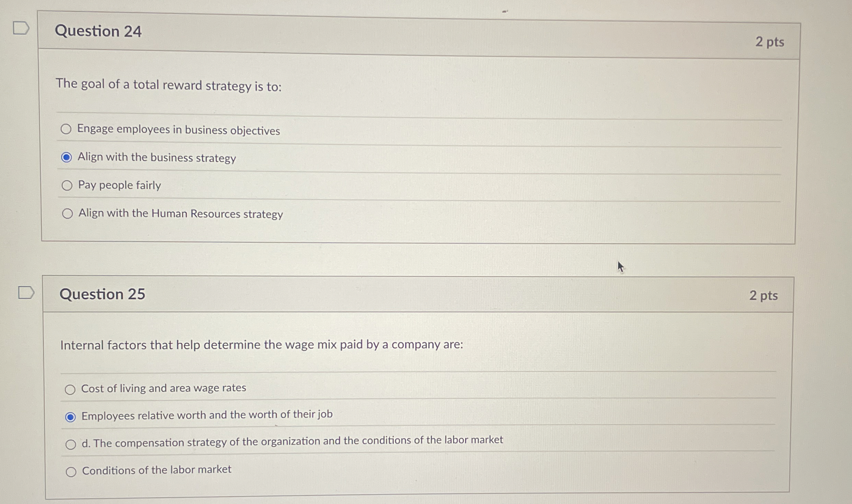Viewport: 852px width, 504px height.
Task: Click the Question 25 header title
Action: click(x=102, y=294)
